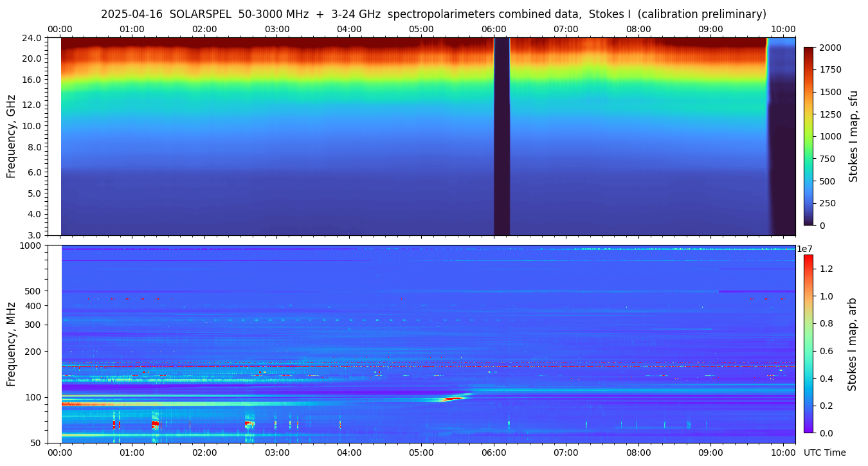Click the 1000 tick on MHz axis
868x466 pixels.
click(31, 246)
